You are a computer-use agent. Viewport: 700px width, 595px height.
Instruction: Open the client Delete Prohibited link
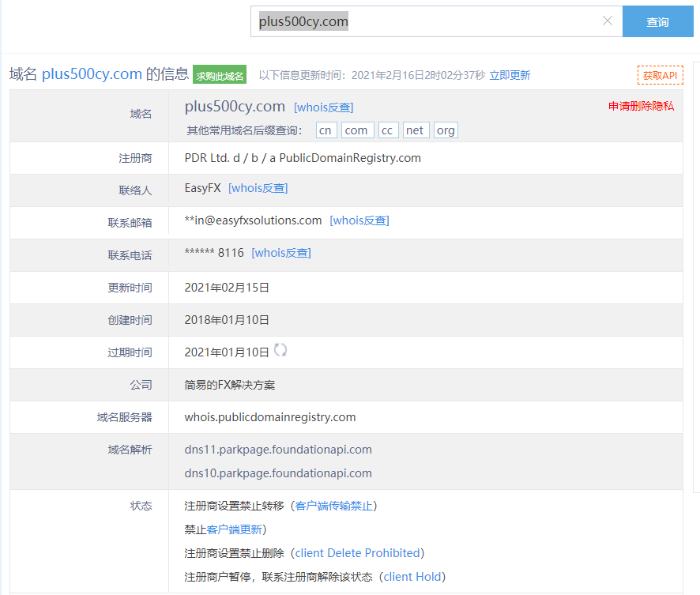click(x=359, y=553)
